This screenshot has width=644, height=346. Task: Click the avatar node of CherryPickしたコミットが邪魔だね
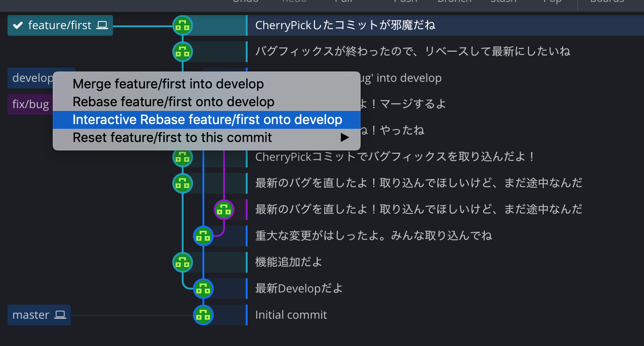coord(182,25)
